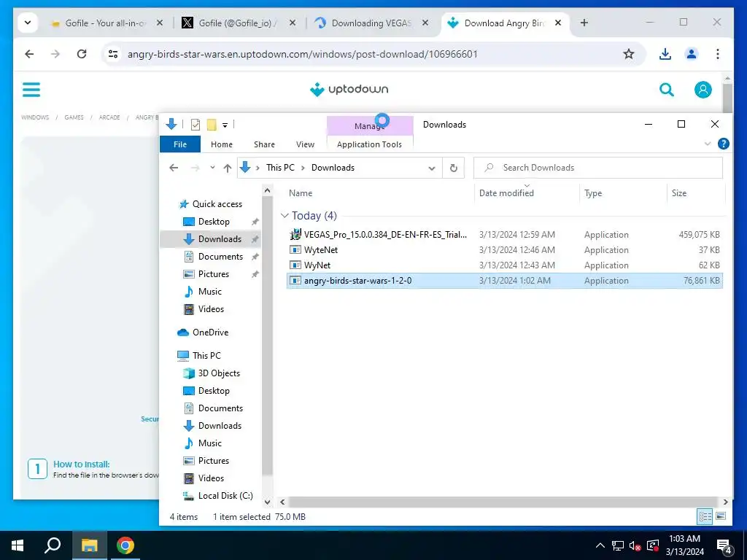Select pinned Documents under Quick access
This screenshot has width=747, height=560.
pos(220,257)
